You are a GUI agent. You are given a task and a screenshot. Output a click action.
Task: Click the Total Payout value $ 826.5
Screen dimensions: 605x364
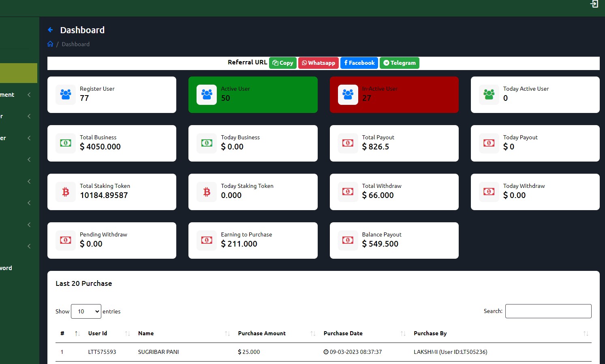click(375, 147)
